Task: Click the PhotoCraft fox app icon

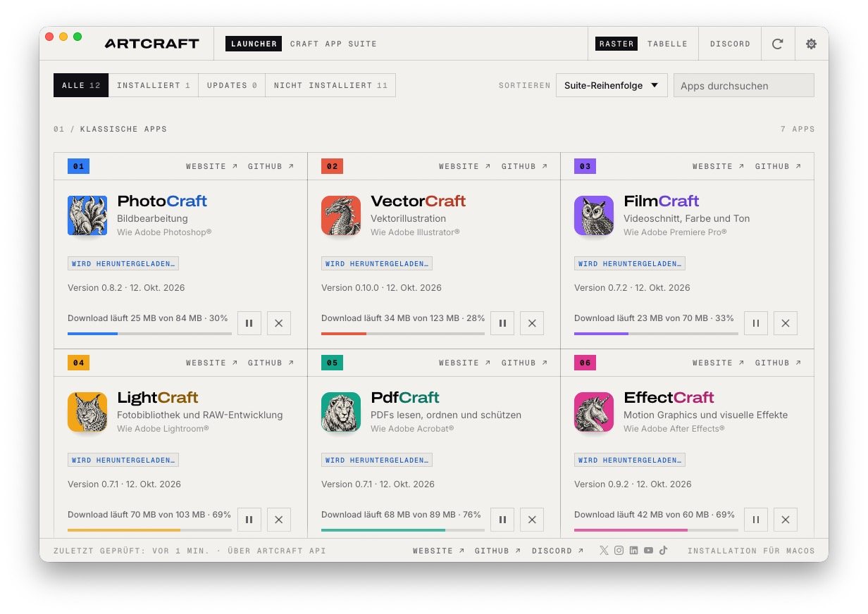Action: click(87, 215)
